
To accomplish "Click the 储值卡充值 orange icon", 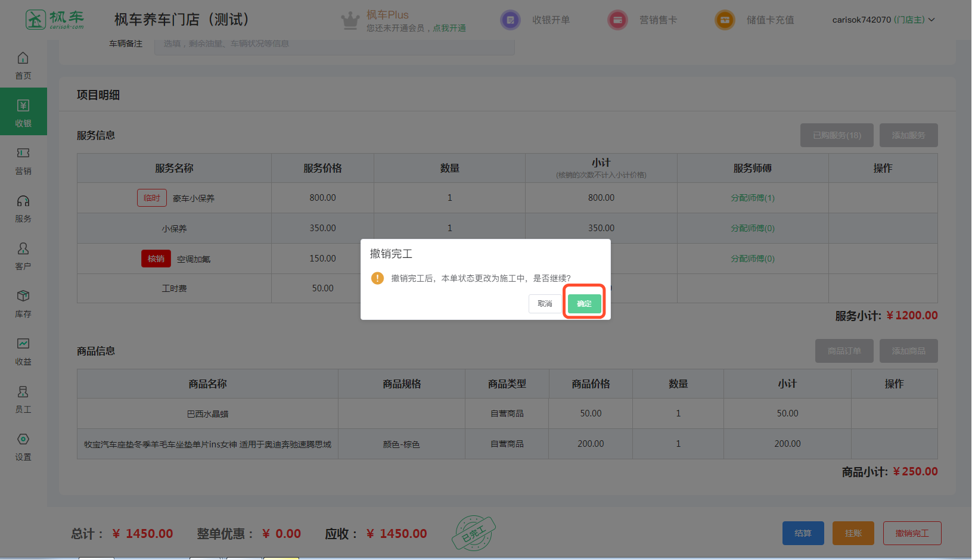I will point(725,20).
